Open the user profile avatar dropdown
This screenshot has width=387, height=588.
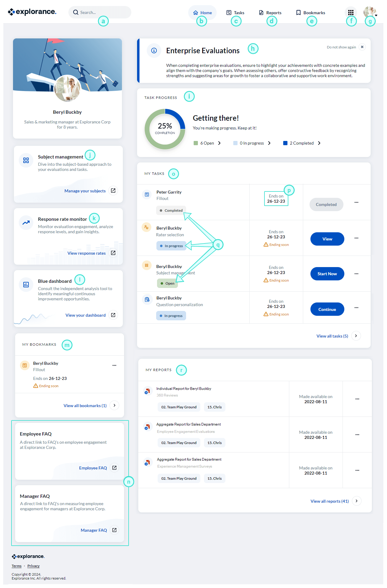point(370,12)
